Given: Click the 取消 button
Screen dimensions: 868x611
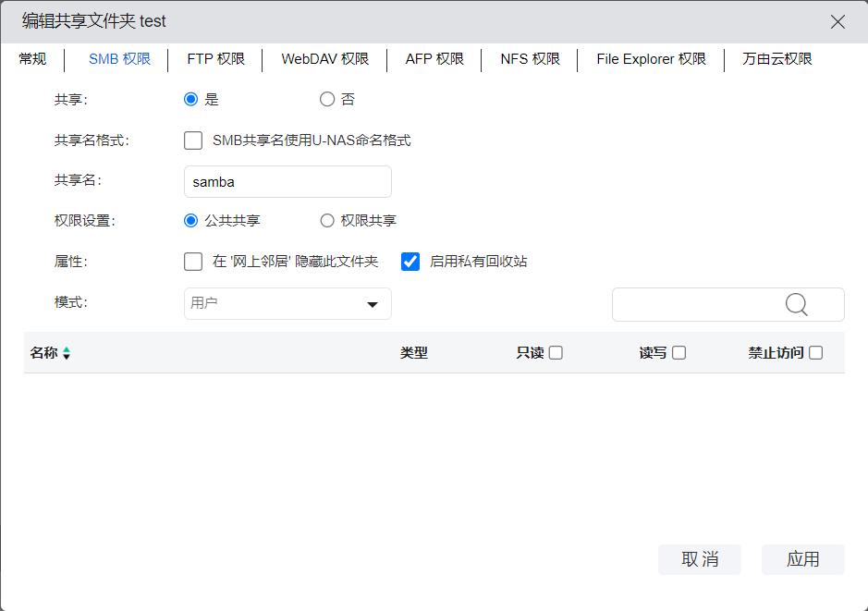Looking at the screenshot, I should [700, 559].
